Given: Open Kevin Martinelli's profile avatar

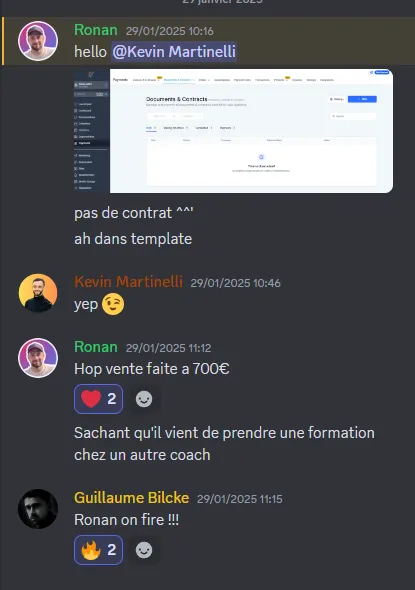Looking at the screenshot, I should pyautogui.click(x=38, y=293).
